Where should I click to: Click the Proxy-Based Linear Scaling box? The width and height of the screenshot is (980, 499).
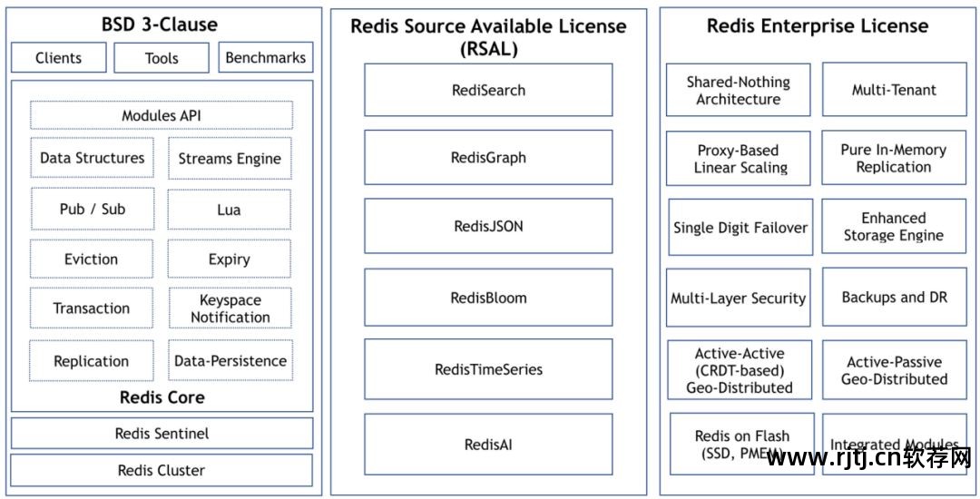[x=738, y=159]
